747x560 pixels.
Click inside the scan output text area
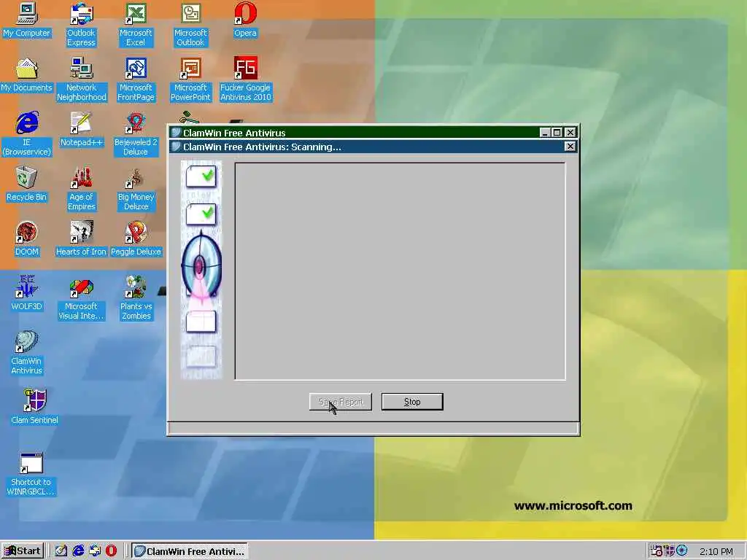[x=400, y=271]
